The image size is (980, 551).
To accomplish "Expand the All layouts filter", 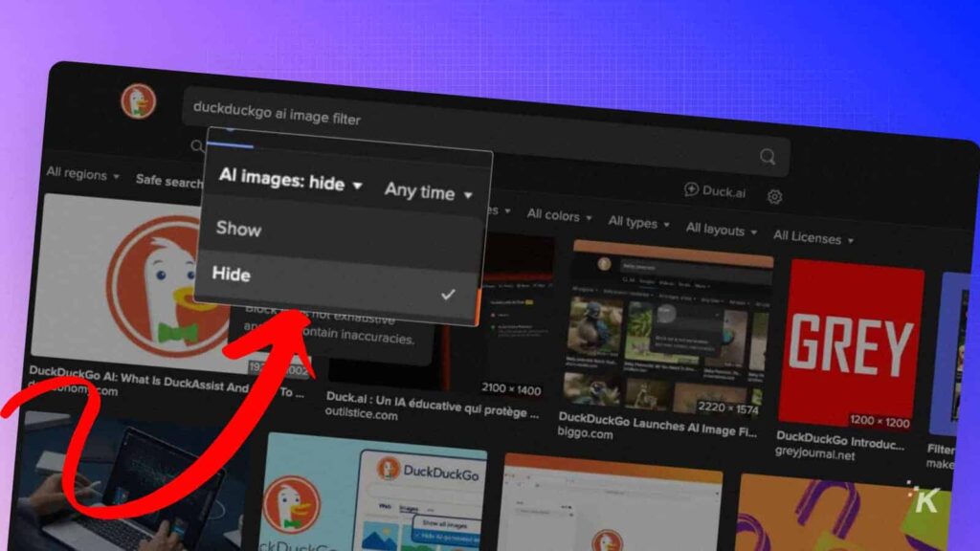I will [721, 230].
